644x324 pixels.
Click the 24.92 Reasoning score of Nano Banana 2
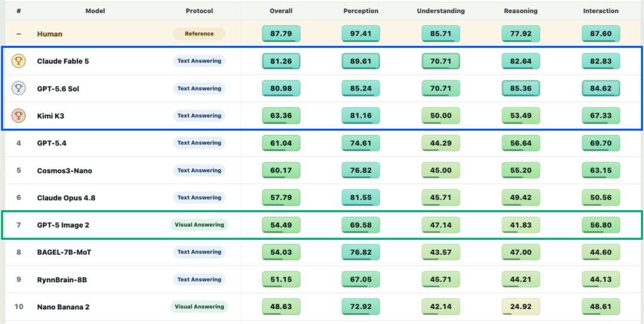521,307
